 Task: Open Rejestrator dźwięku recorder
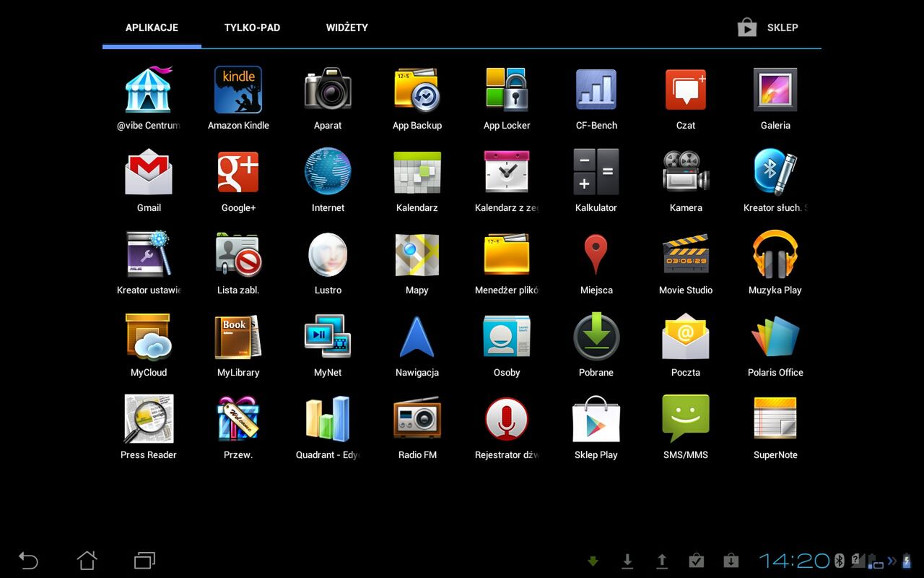point(507,419)
